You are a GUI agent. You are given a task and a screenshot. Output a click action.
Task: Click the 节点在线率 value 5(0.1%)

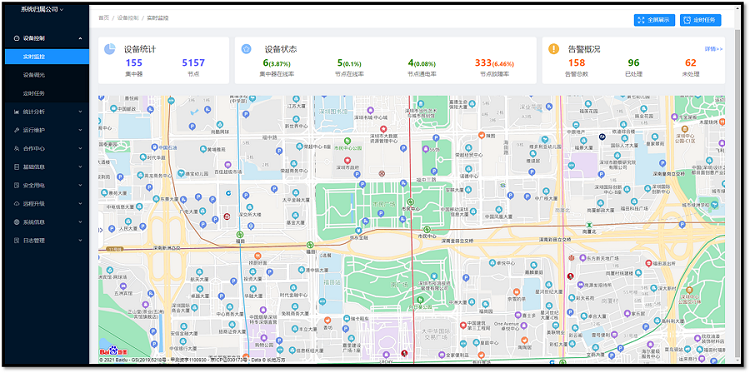(349, 63)
